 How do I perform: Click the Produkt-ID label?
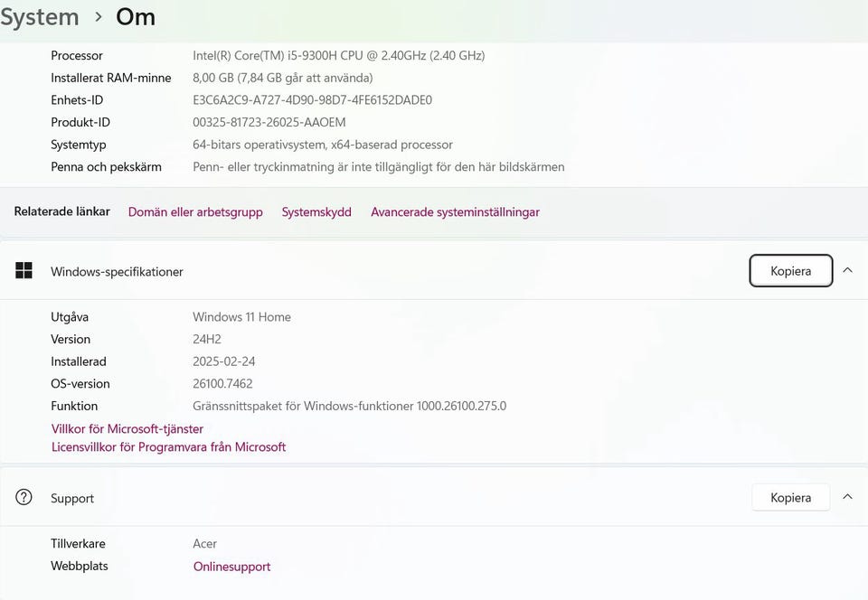pyautogui.click(x=80, y=122)
